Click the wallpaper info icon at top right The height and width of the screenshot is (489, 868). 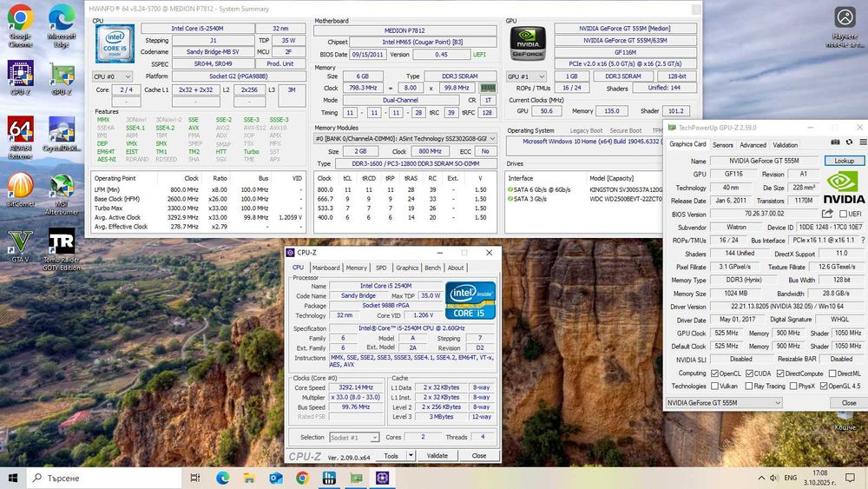tap(845, 17)
